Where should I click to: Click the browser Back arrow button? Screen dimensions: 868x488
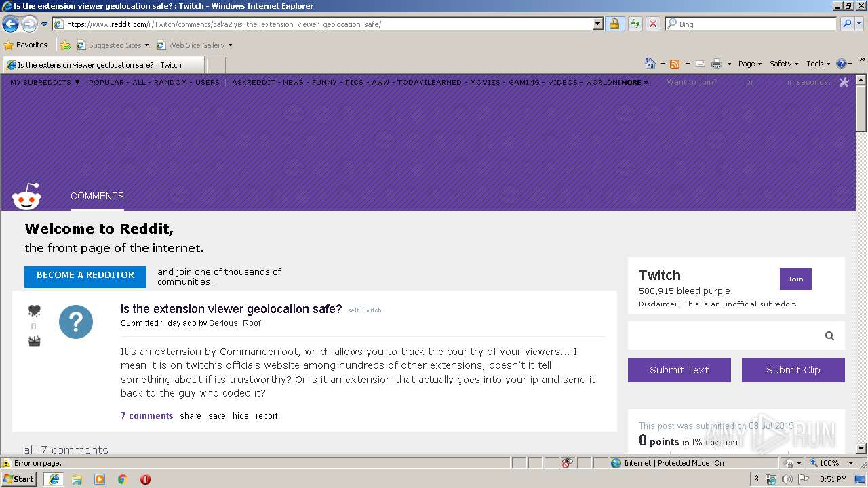(10, 24)
